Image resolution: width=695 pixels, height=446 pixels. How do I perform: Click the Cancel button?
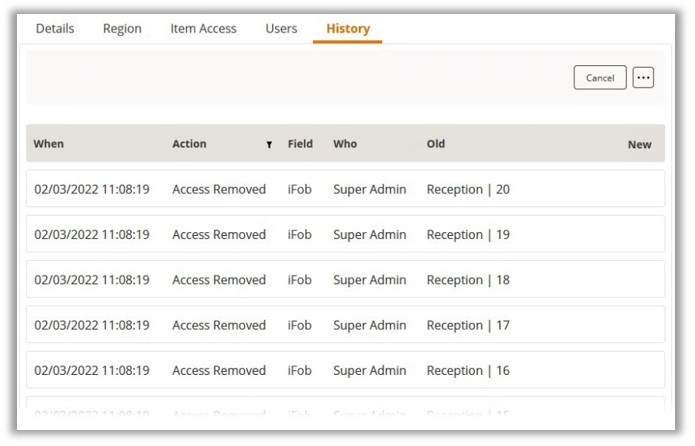click(x=600, y=78)
